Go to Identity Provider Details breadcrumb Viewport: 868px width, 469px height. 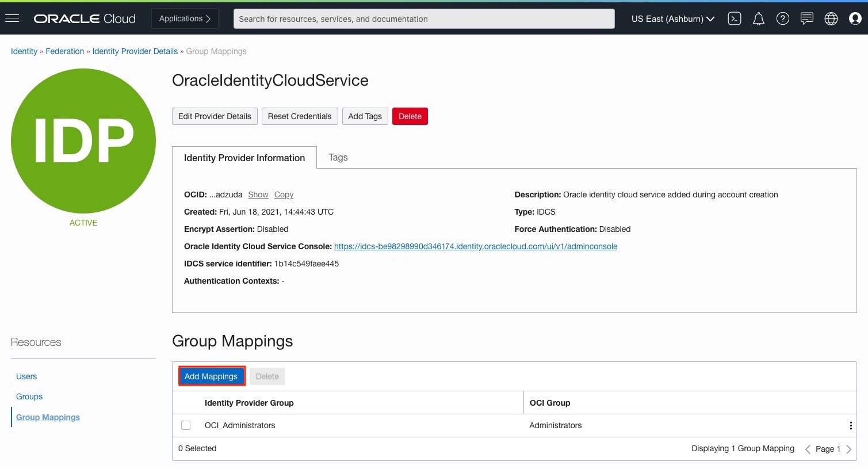point(135,51)
